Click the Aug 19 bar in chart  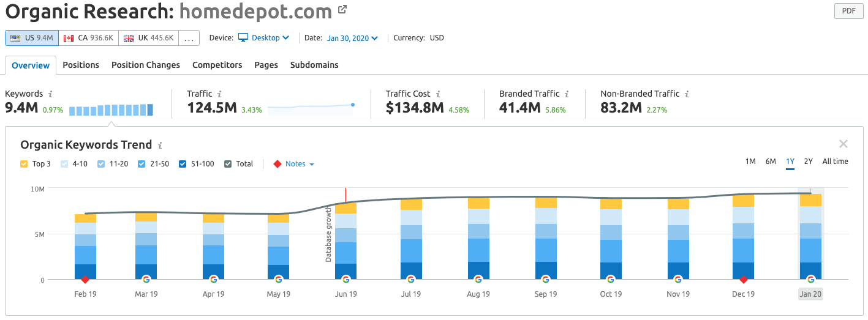pyautogui.click(x=478, y=239)
